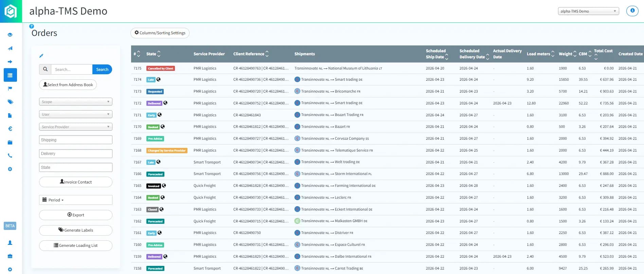The width and height of the screenshot is (644, 274).
Task: Open the Service Provider filter dropdown
Action: (76, 127)
